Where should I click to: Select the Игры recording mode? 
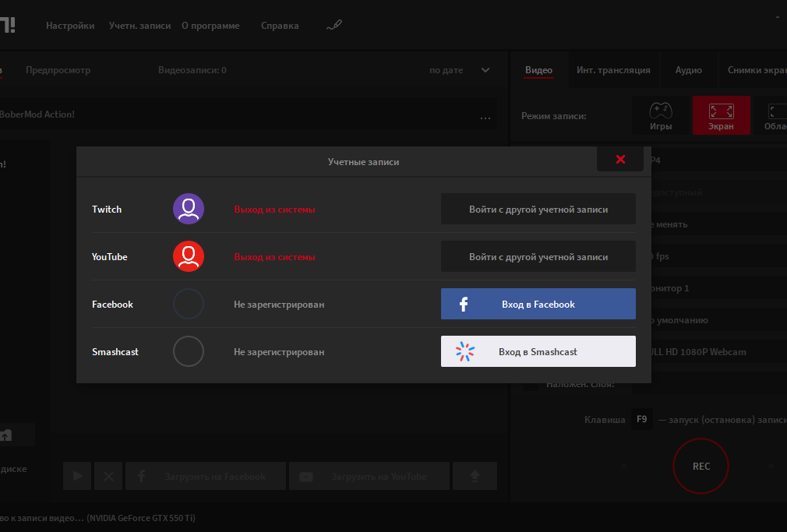pyautogui.click(x=661, y=115)
